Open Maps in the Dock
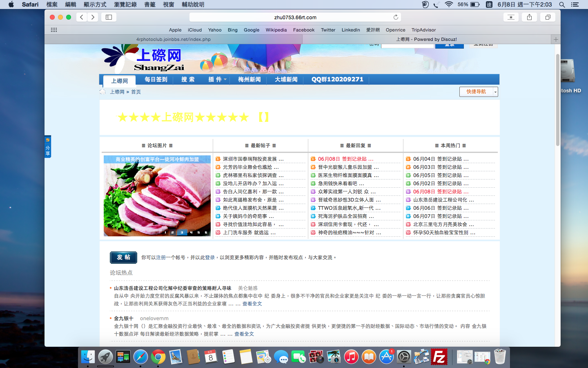Screen dimensions: 588x368 pyautogui.click(x=263, y=357)
